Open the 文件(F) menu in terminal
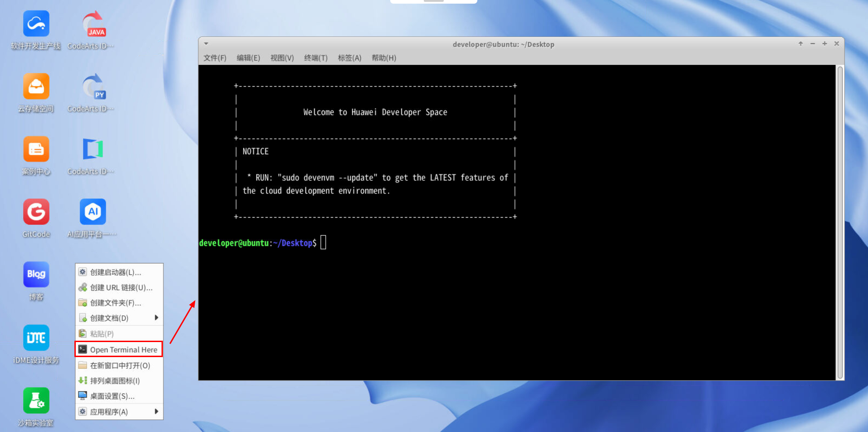 pos(215,58)
